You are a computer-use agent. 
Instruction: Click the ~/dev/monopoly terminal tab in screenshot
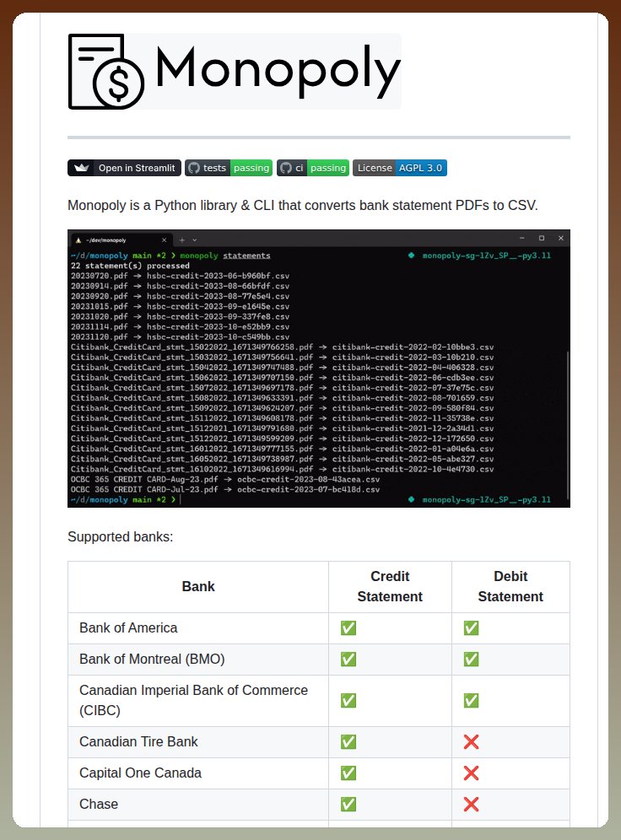click(121, 240)
